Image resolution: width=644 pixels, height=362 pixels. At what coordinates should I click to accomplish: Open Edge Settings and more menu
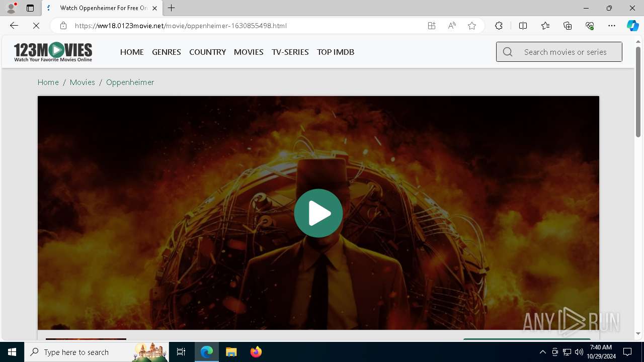point(612,26)
